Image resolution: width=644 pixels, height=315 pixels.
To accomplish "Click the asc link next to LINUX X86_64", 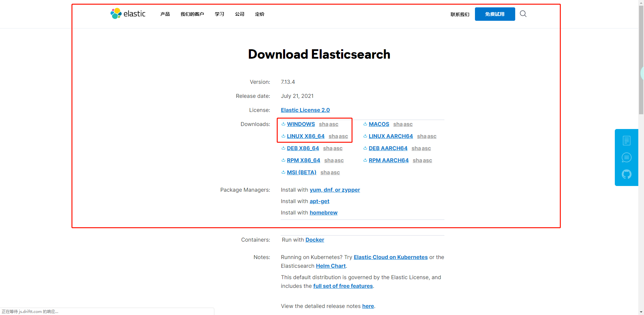I will (343, 136).
